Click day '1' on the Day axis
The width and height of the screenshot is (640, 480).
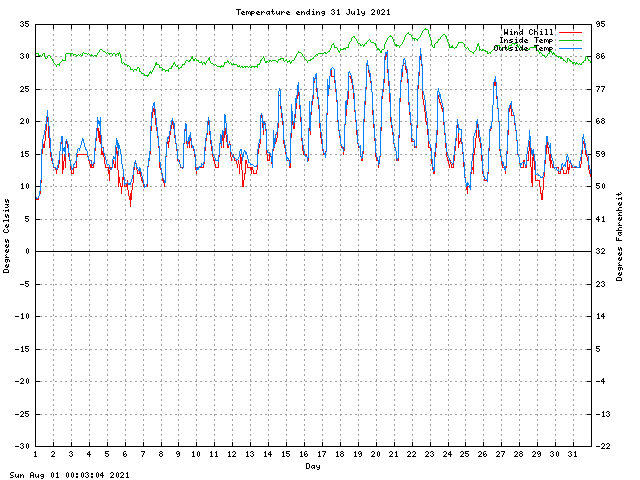tap(36, 454)
